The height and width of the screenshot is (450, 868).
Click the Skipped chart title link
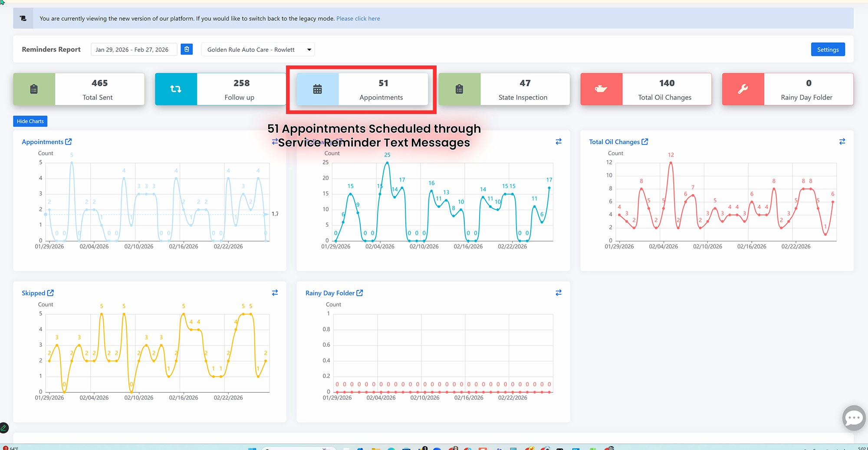(33, 293)
